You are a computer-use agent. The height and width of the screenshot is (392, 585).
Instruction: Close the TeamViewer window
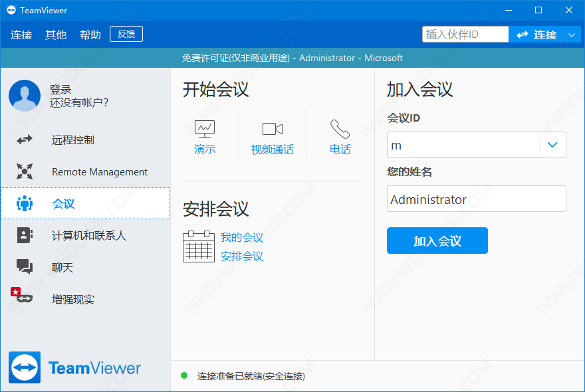pyautogui.click(x=568, y=10)
